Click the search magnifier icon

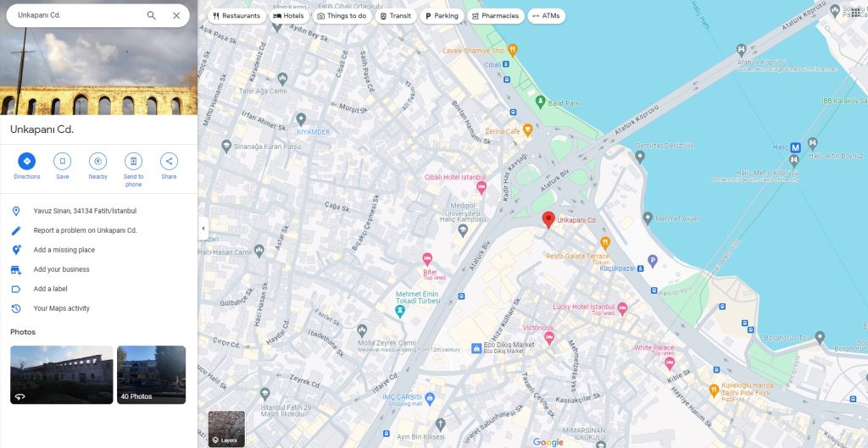[151, 15]
